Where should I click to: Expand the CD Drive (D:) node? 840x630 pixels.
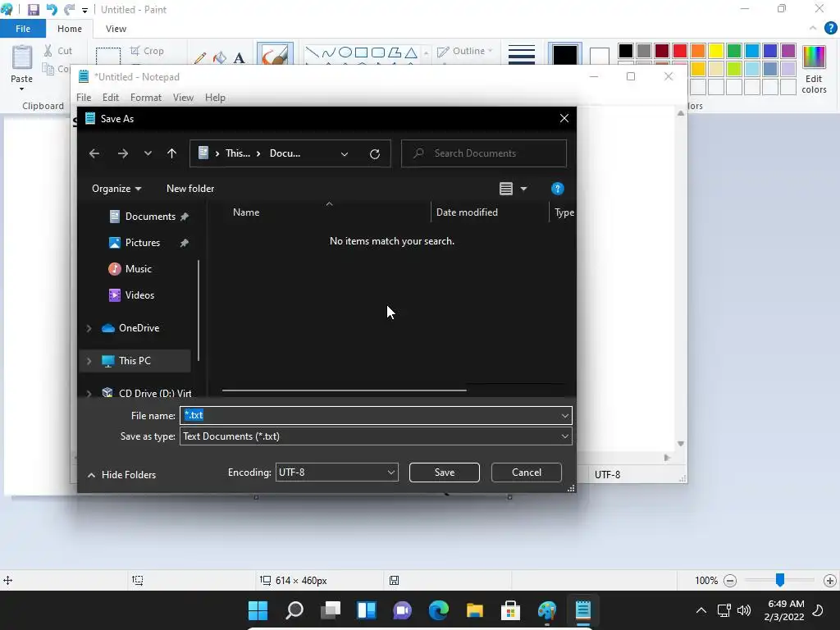89,394
